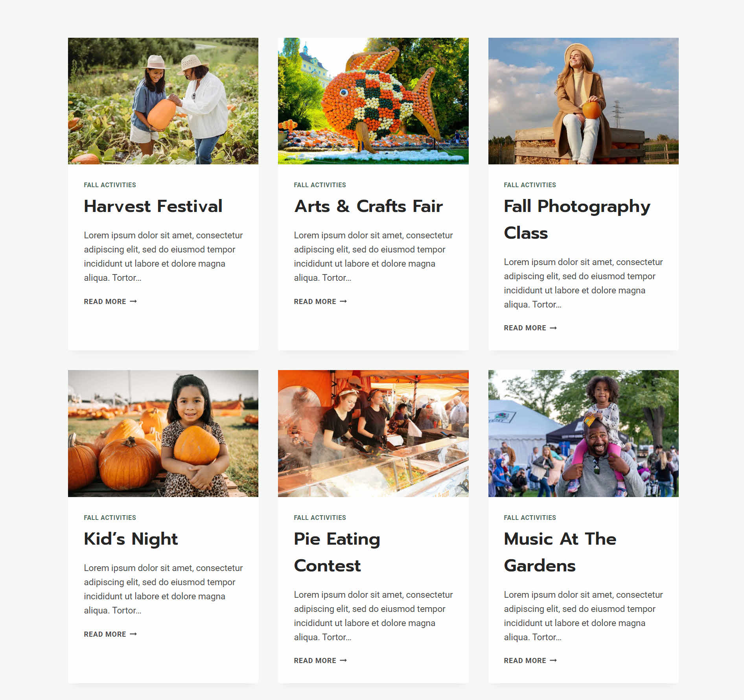Click the arrow icon under Kid's Night
This screenshot has height=700, width=744.
[133, 634]
